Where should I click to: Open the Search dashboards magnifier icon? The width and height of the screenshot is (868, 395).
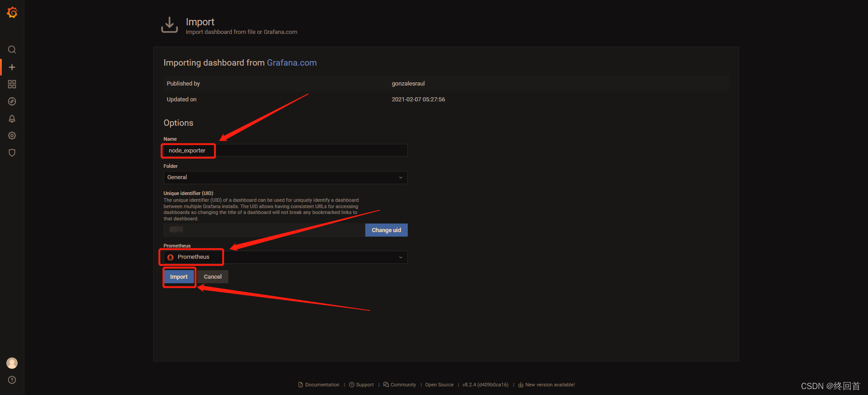pyautogui.click(x=12, y=50)
